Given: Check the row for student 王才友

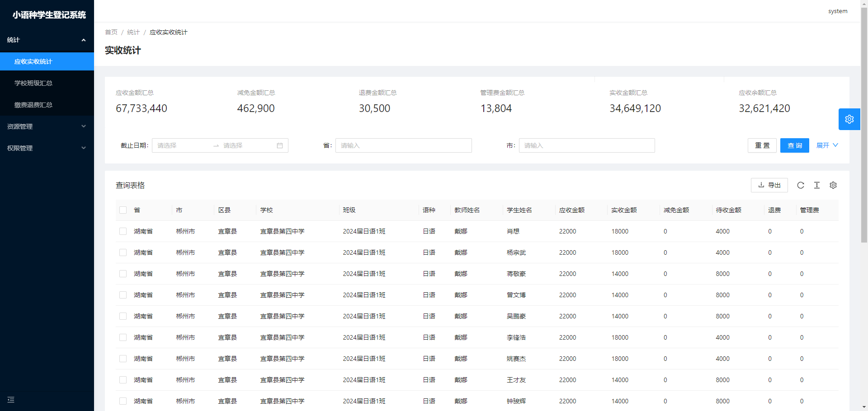Looking at the screenshot, I should (123, 380).
